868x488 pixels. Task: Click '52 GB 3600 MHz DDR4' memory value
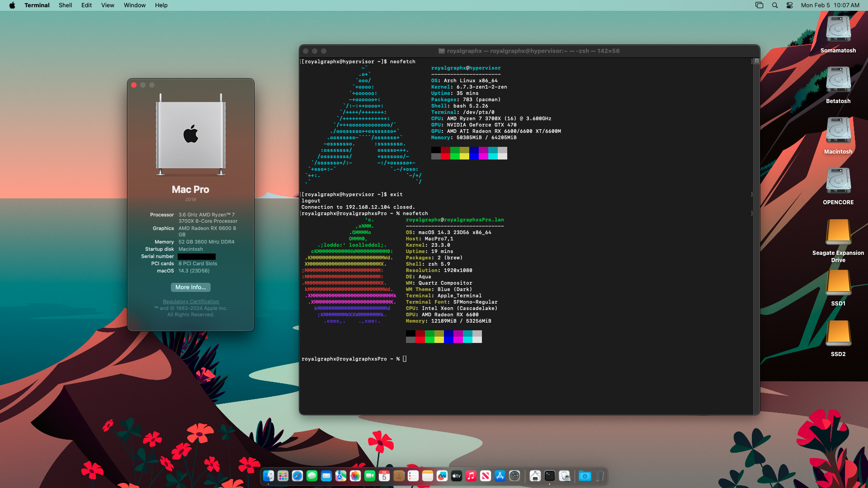[206, 242]
